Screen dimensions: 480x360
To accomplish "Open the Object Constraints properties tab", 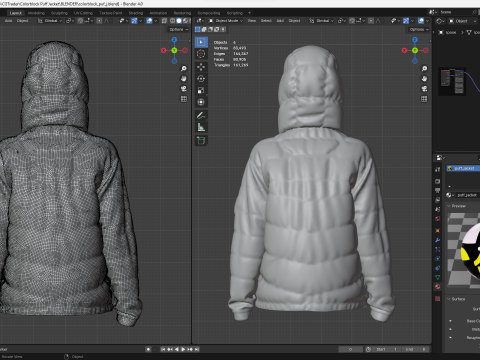I will tap(438, 268).
